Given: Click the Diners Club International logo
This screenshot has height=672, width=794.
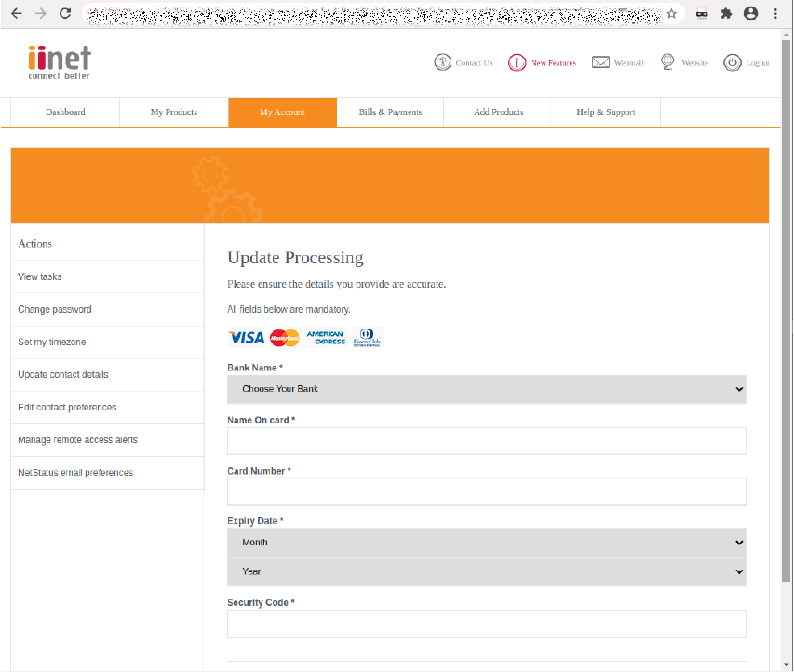Looking at the screenshot, I should [367, 337].
